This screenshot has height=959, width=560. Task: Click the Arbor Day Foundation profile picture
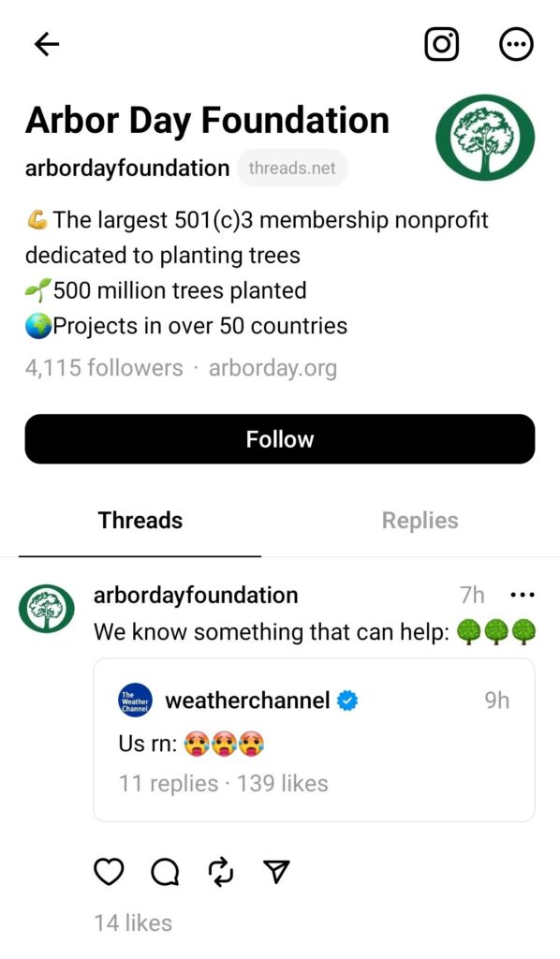pos(486,137)
